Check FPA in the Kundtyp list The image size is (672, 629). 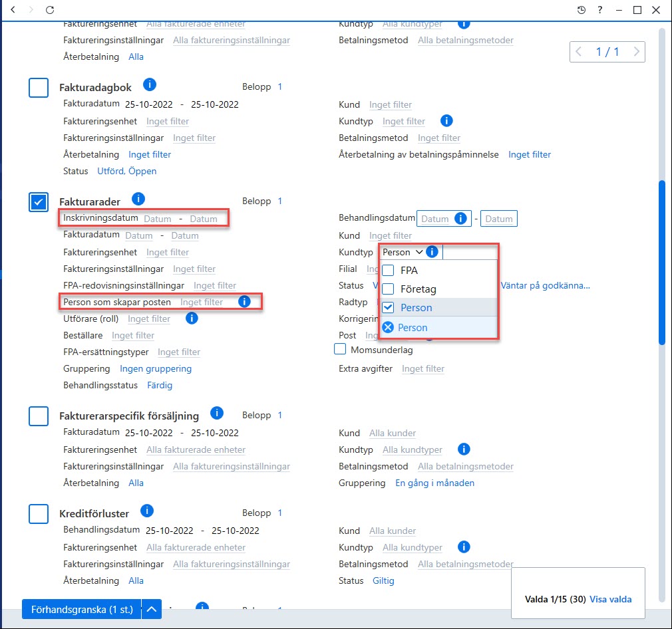(388, 271)
